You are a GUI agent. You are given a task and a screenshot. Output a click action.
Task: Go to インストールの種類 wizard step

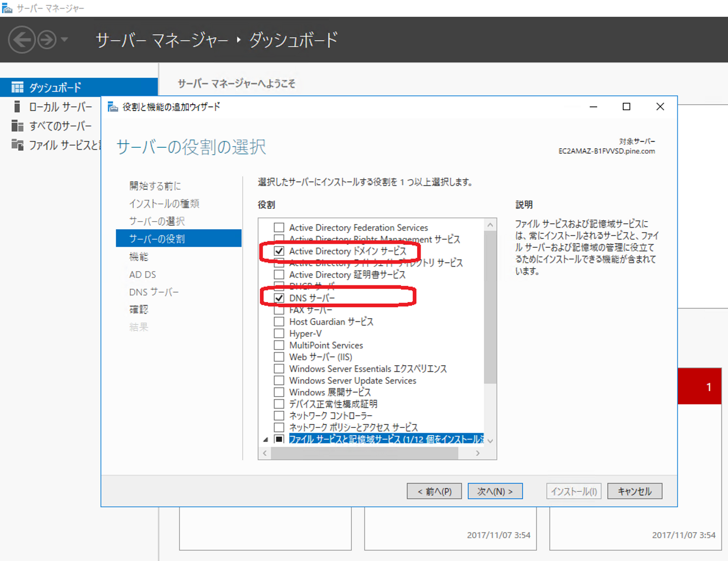pyautogui.click(x=164, y=203)
